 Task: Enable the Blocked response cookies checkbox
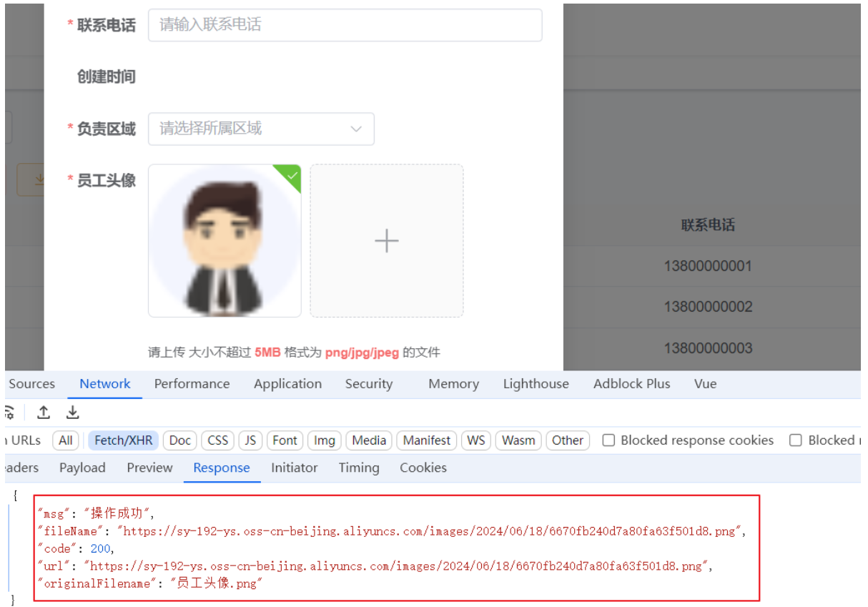coord(608,440)
